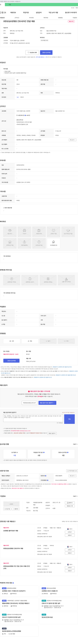Jump to the 전형방법 tab
This screenshot has width=78, height=644.
point(60,18)
